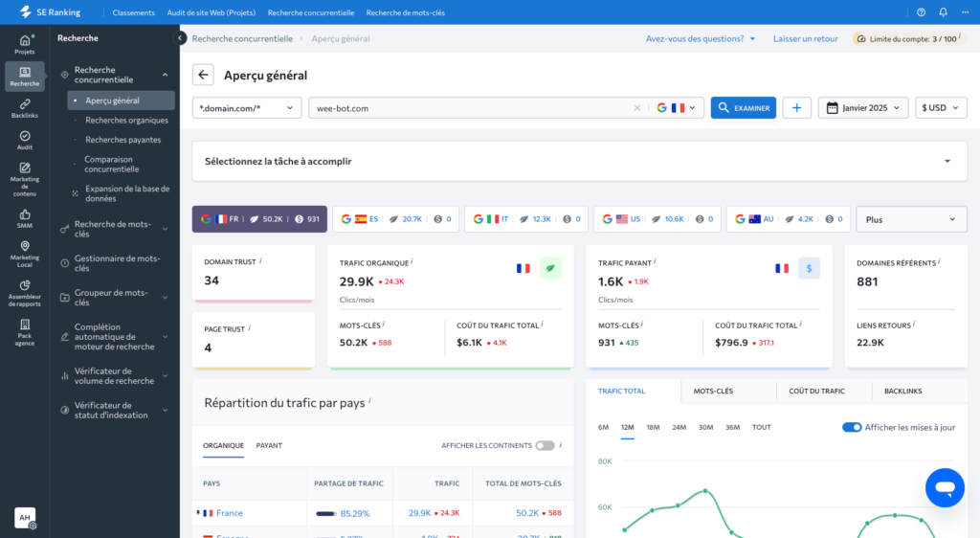Click the plus add button

coord(796,107)
